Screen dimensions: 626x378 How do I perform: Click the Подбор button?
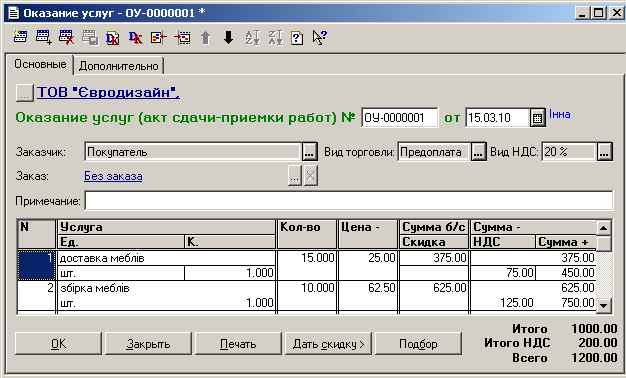point(418,344)
